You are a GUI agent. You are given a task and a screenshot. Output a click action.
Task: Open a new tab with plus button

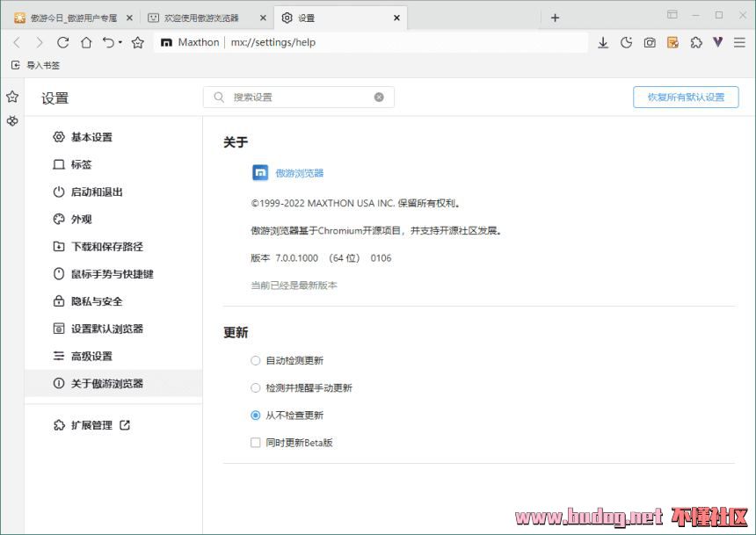click(555, 18)
